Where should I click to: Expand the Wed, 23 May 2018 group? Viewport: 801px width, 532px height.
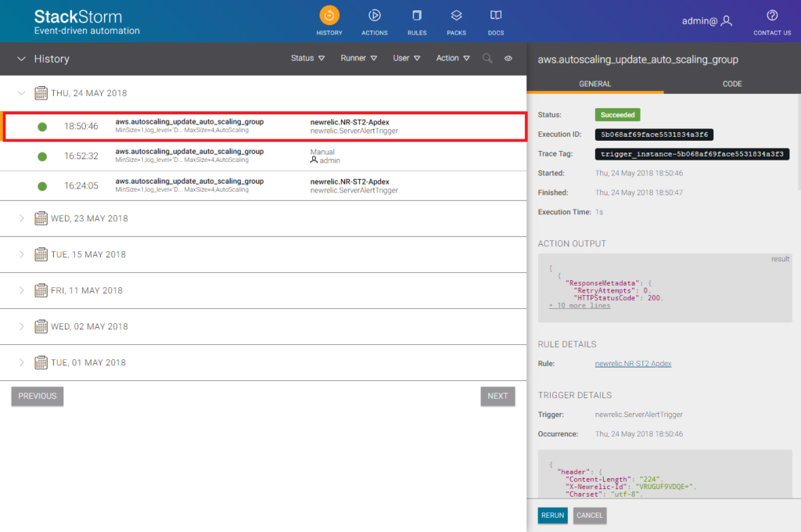(x=21, y=218)
